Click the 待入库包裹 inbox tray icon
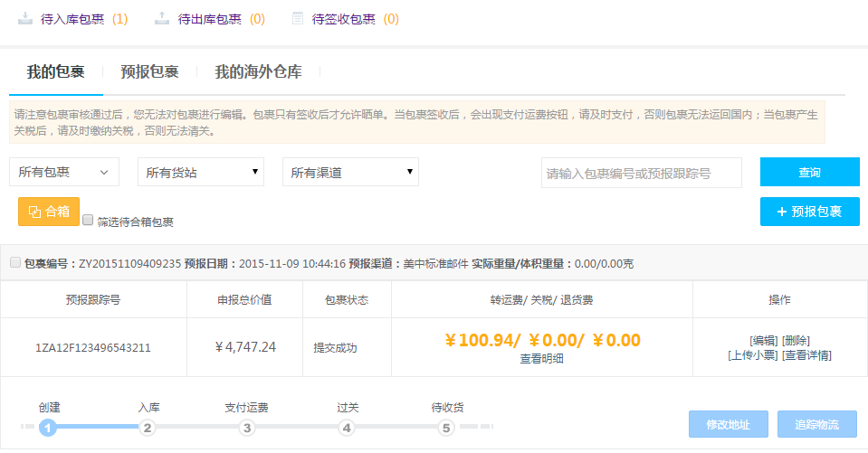This screenshot has height=453, width=868. pyautogui.click(x=25, y=18)
